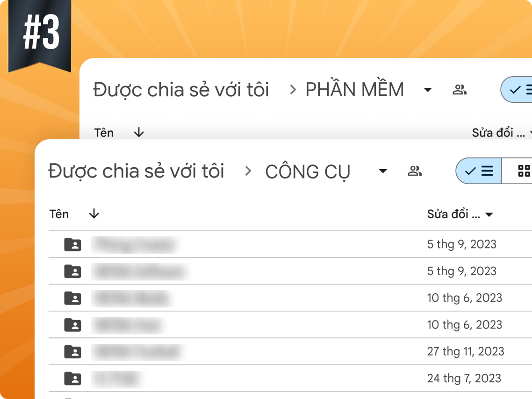Click the sort arrow beside Tên in PHẦN MỀM window
The height and width of the screenshot is (399, 532).
point(138,133)
